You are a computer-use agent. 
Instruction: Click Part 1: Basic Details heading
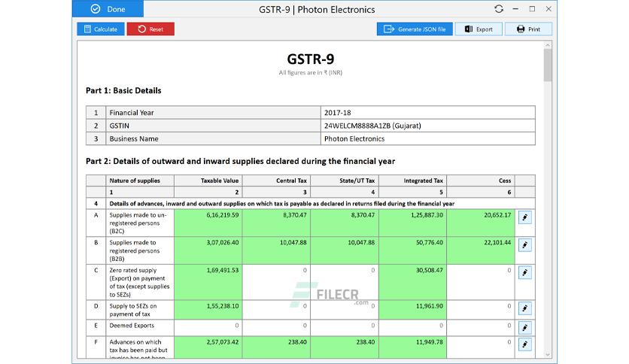(x=123, y=90)
